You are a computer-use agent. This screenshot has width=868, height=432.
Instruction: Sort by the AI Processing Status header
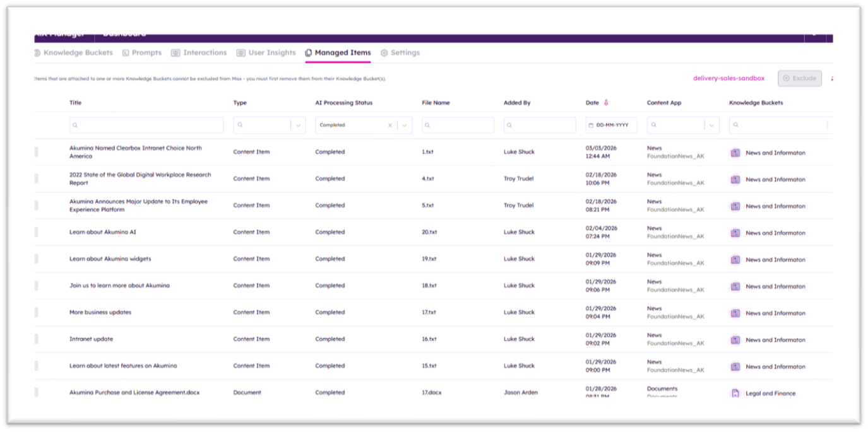pyautogui.click(x=344, y=102)
